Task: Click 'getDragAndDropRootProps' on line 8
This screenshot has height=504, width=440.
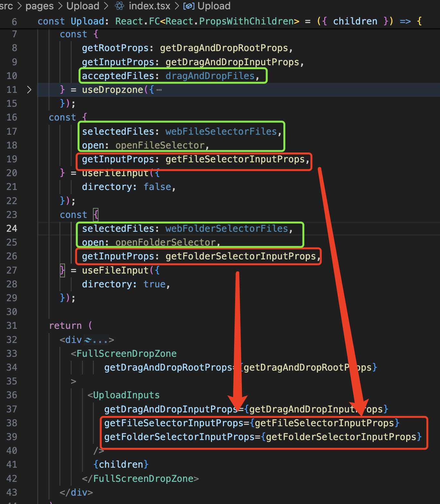Action: point(224,48)
